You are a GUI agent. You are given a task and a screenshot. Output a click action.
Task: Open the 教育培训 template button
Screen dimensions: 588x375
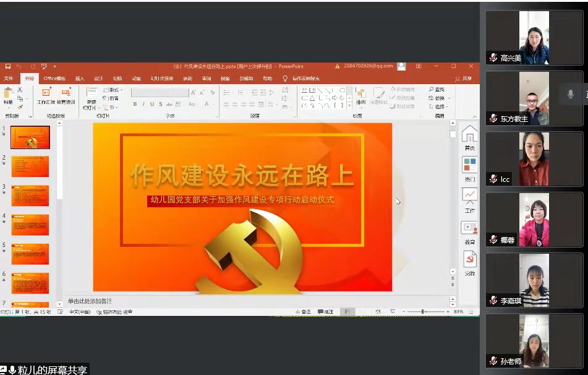(66, 96)
